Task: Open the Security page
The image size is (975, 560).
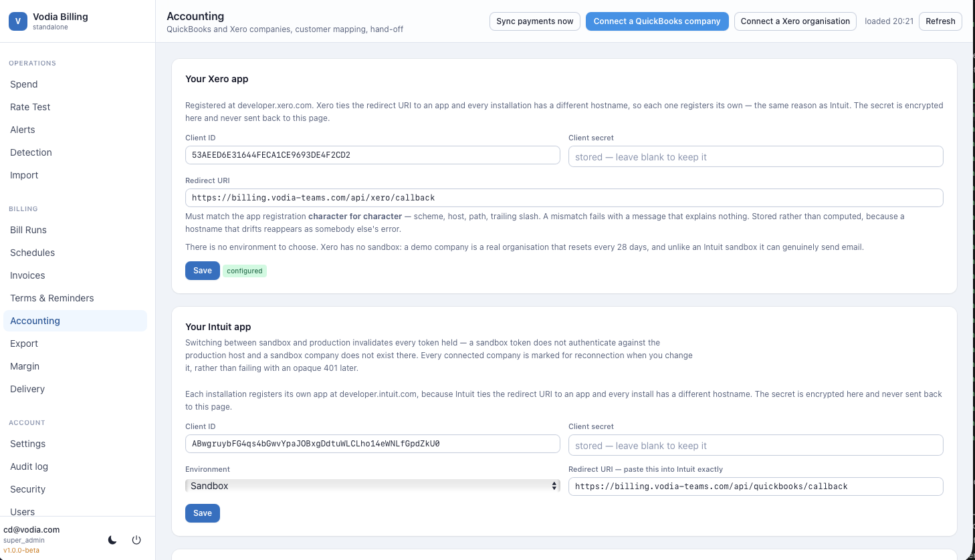Action: (75, 489)
